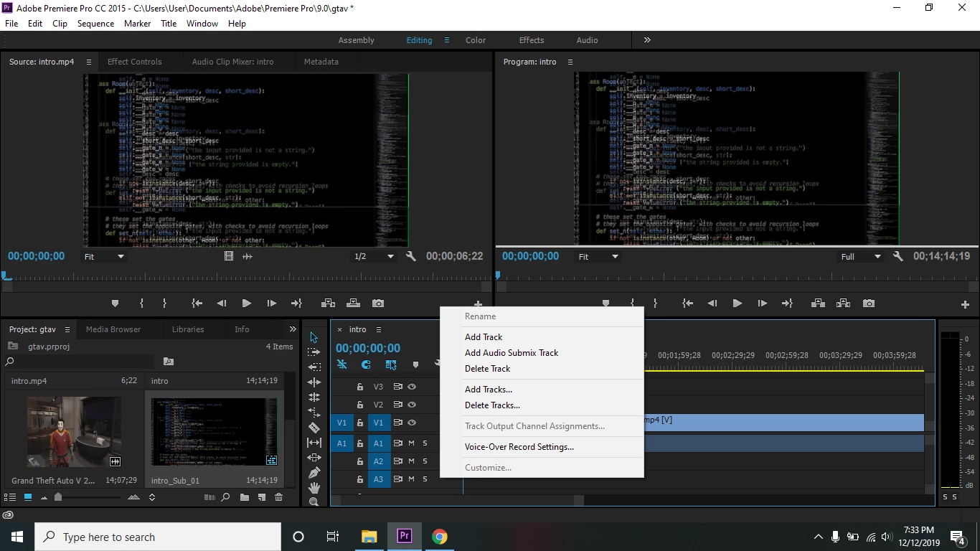
Task: Play the Program monitor sequence
Action: pos(737,303)
